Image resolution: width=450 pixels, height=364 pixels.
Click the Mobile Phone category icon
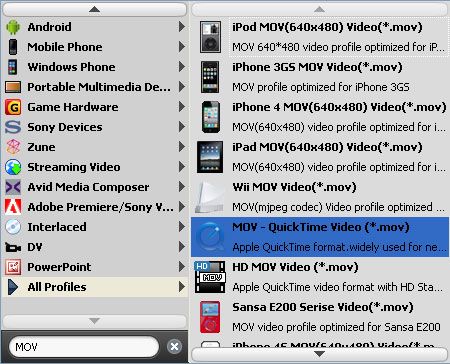(x=13, y=47)
